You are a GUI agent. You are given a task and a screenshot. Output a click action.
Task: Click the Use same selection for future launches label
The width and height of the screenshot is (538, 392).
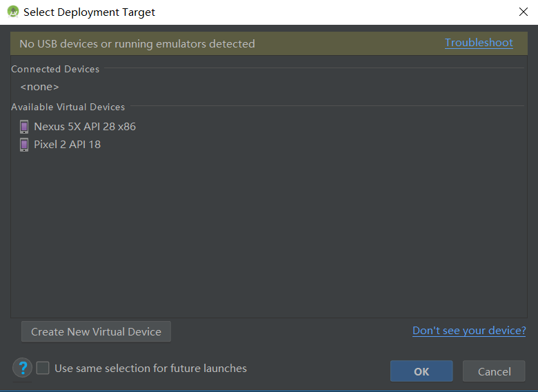tap(150, 369)
